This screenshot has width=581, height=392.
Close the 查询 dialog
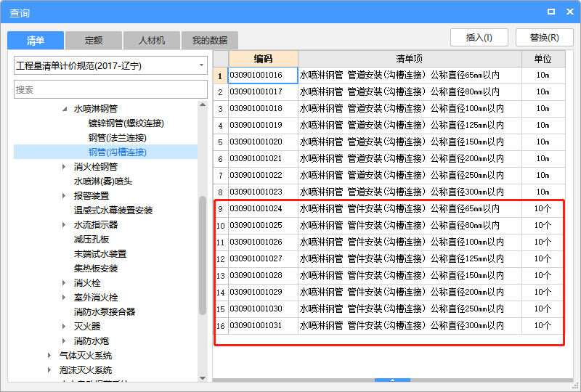pyautogui.click(x=570, y=12)
